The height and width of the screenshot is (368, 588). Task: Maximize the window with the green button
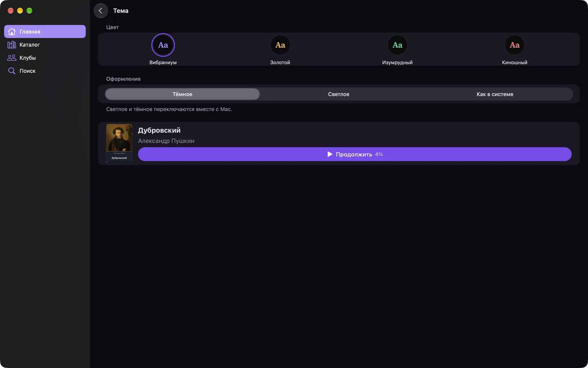[x=30, y=11]
